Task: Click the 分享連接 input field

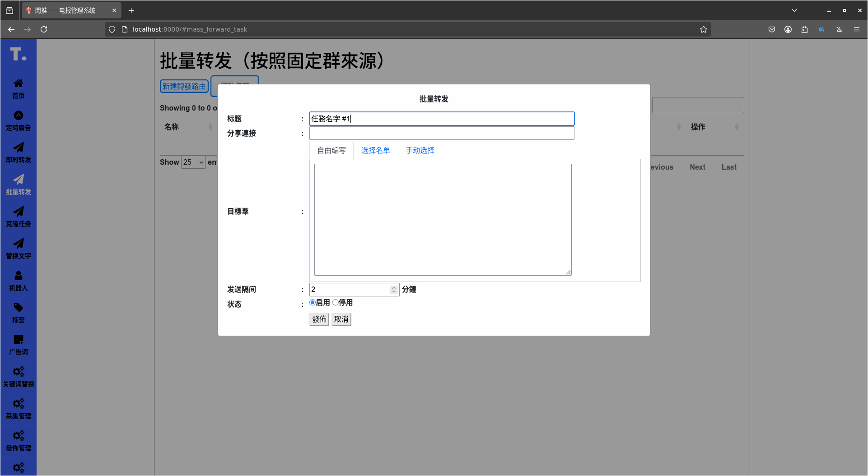Action: [441, 133]
